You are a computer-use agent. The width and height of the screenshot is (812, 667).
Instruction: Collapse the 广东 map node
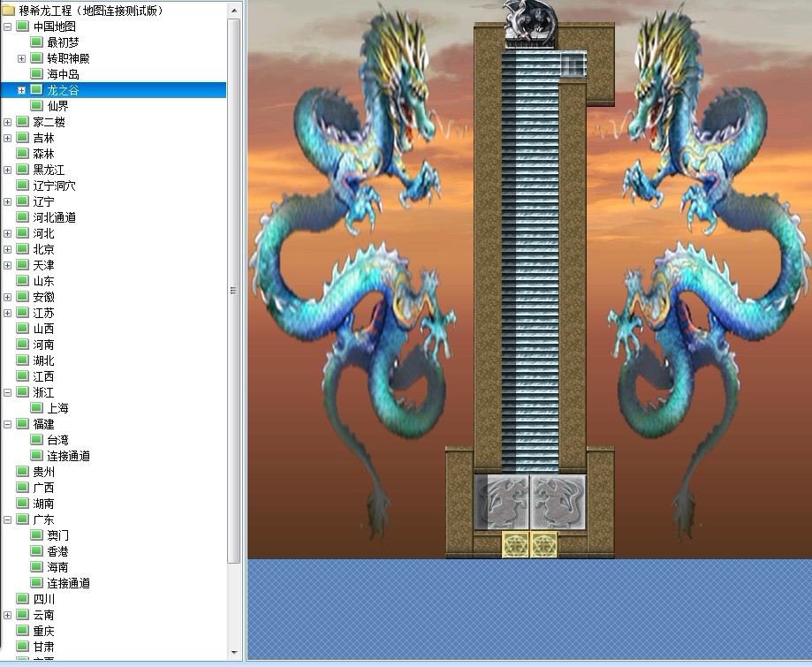[x=7, y=519]
